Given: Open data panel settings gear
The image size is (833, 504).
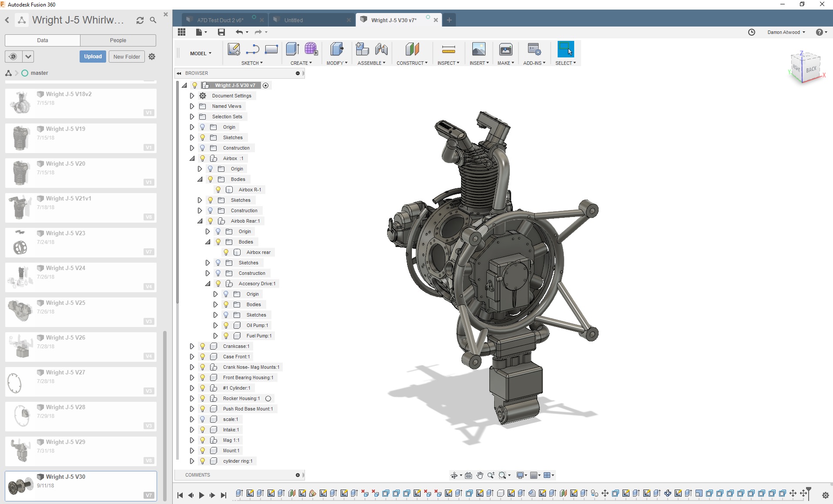Looking at the screenshot, I should pyautogui.click(x=152, y=57).
